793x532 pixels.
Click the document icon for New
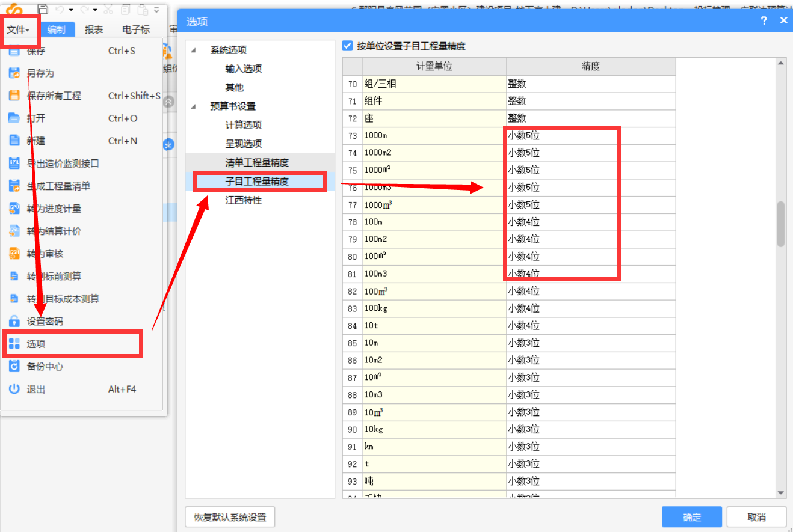click(x=14, y=141)
